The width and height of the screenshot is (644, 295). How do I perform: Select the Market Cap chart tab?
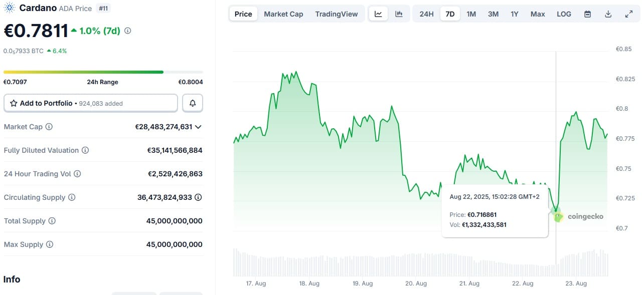point(283,14)
